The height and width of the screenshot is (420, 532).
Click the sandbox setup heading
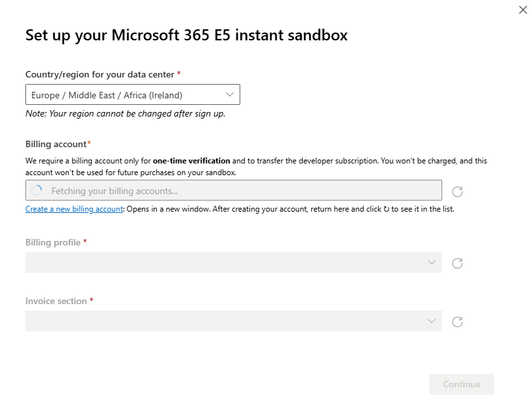click(187, 35)
